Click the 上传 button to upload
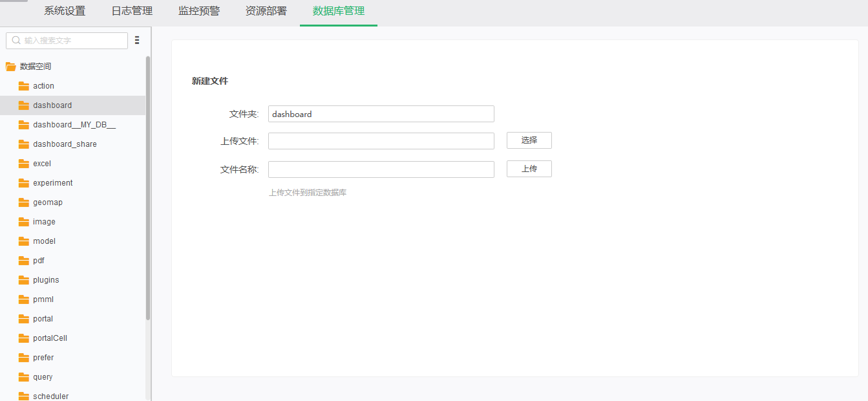Viewport: 868px width, 401px height. pos(529,169)
